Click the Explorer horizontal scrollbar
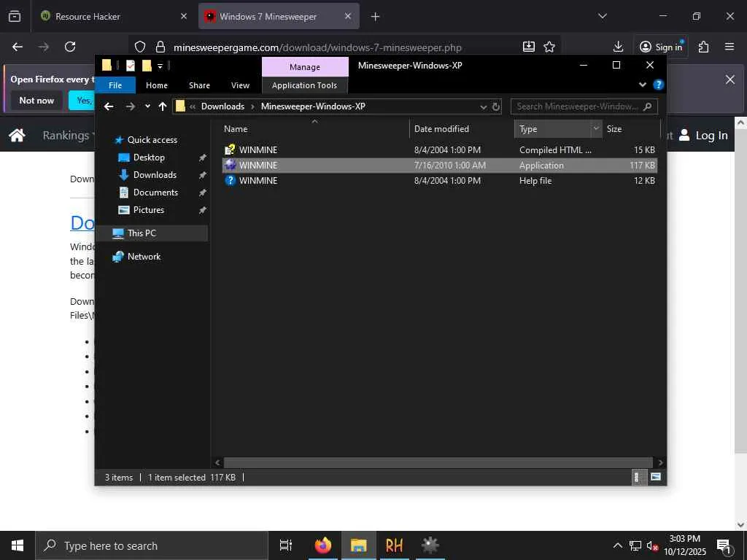 pyautogui.click(x=438, y=462)
